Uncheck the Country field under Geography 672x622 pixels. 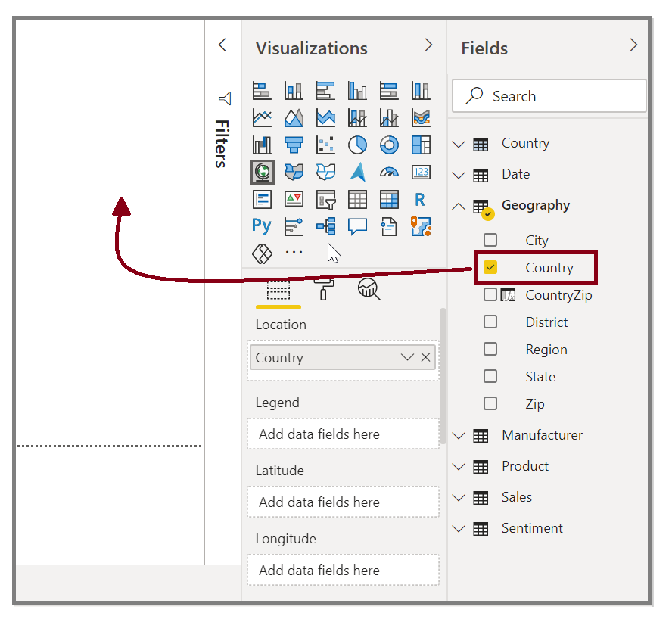coord(490,267)
